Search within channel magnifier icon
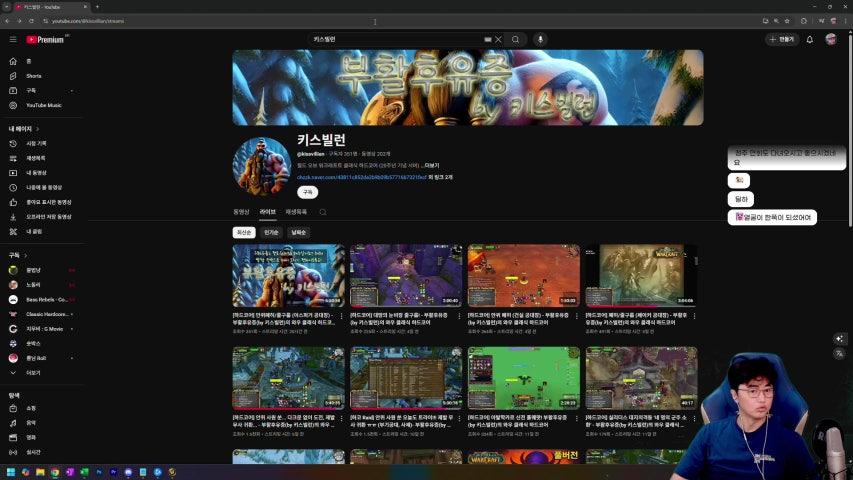Viewport: 853px width, 480px height. pos(323,212)
